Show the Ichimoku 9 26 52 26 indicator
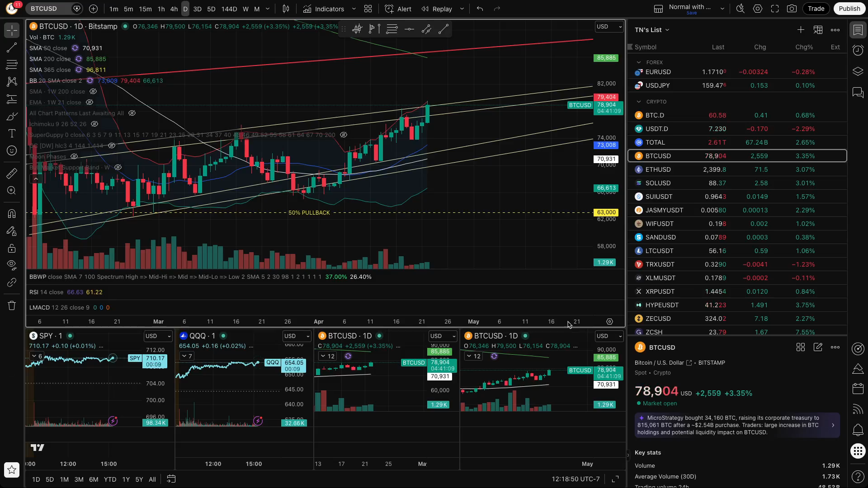 coord(94,124)
